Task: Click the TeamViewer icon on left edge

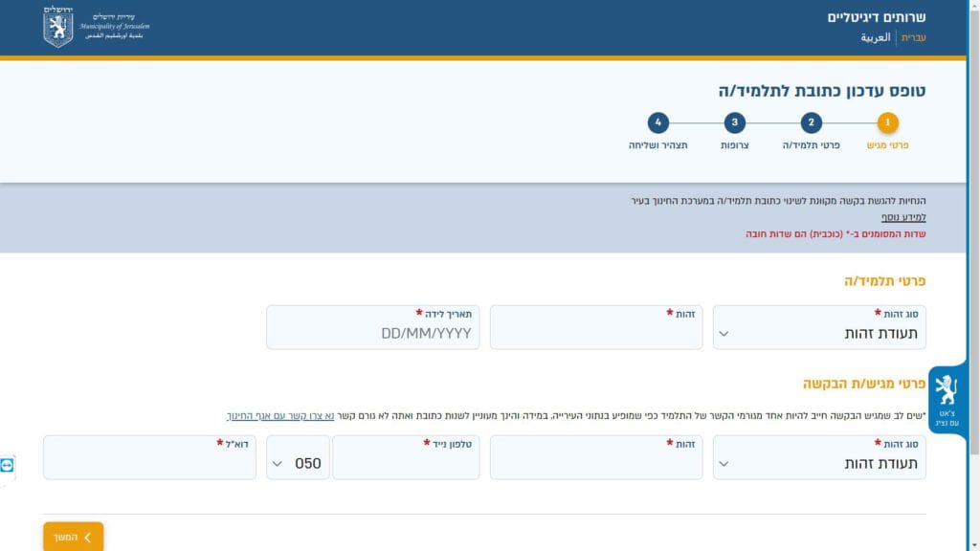Action: click(8, 465)
